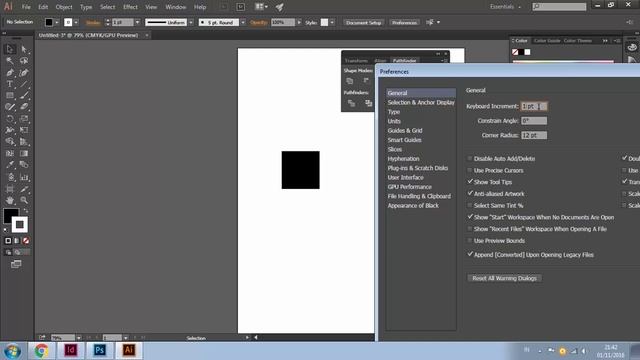Open the Window menu
This screenshot has height=360, width=640.
(x=176, y=7)
